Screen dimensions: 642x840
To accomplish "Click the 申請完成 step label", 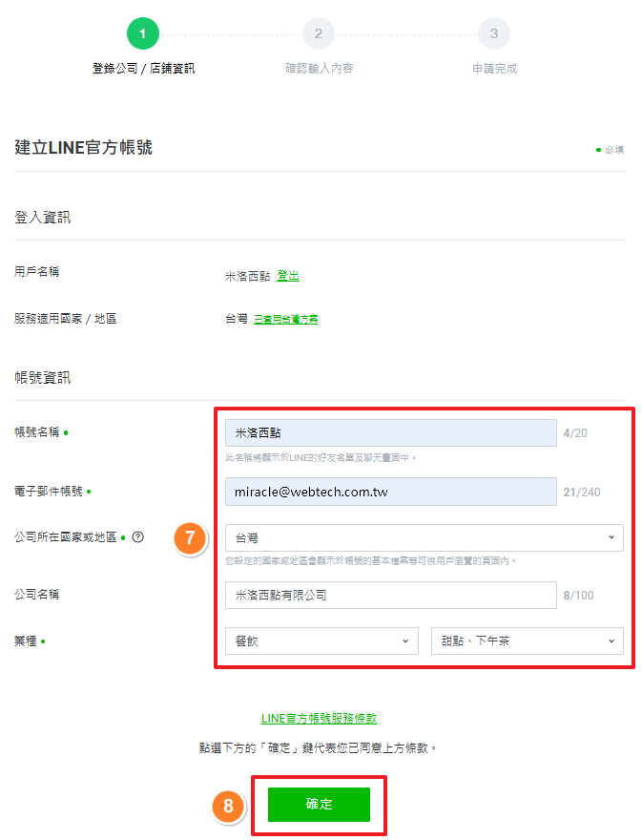I will pos(494,69).
